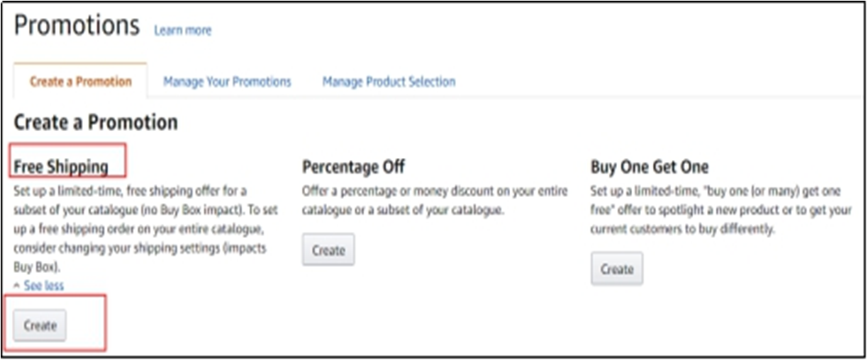Click Create under Percentage Off

tap(328, 251)
